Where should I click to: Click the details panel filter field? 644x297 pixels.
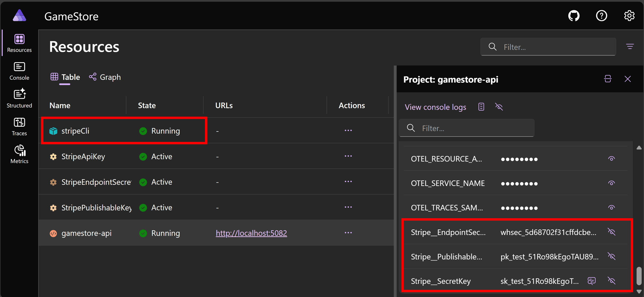466,128
